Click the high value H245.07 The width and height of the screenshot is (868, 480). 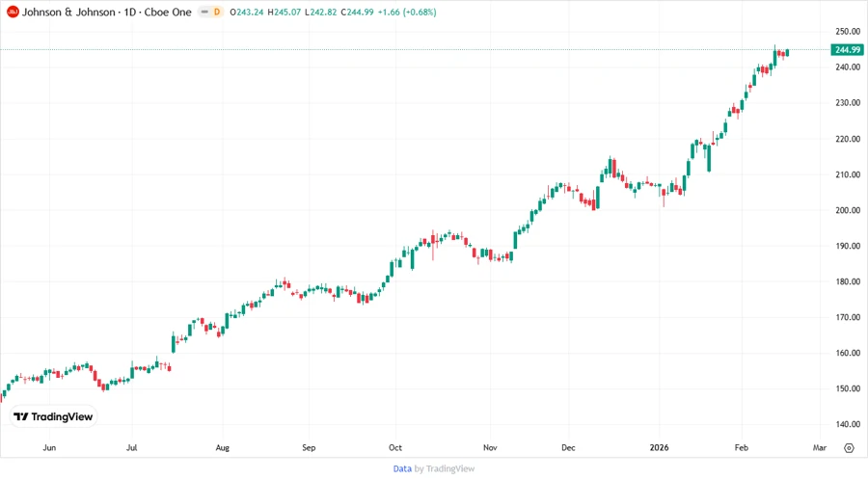click(284, 12)
